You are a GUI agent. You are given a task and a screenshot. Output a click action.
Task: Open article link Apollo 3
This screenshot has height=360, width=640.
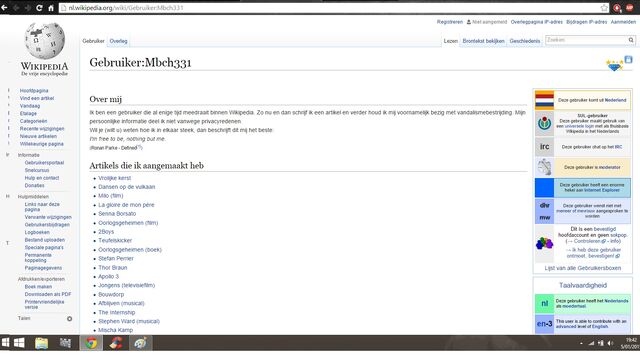(109, 276)
